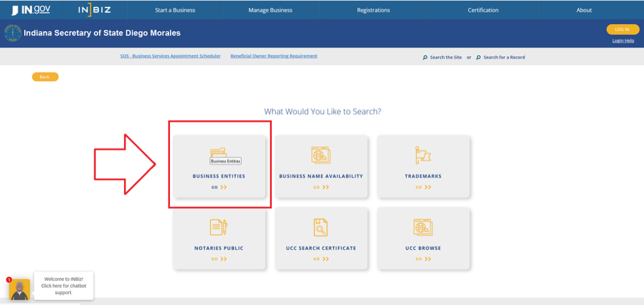Click the IN.gov logo
644x305 pixels.
coord(31,10)
